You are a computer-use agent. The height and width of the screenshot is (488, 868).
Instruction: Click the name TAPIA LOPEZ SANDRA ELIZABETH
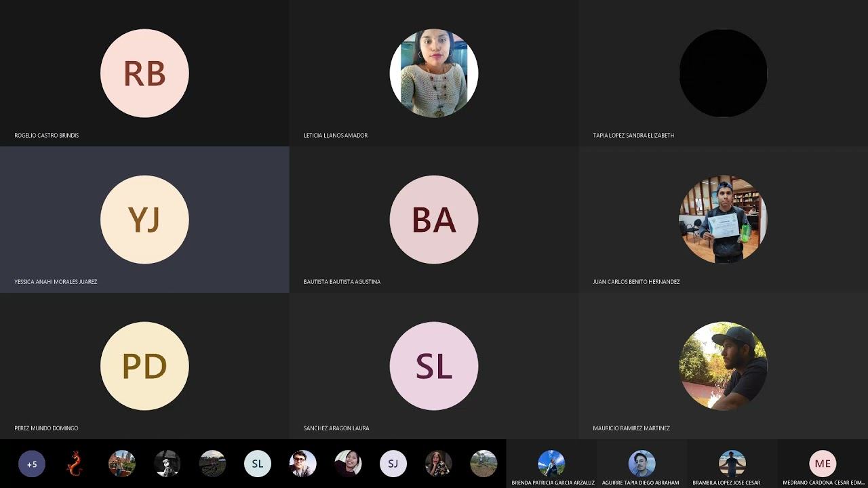(633, 136)
